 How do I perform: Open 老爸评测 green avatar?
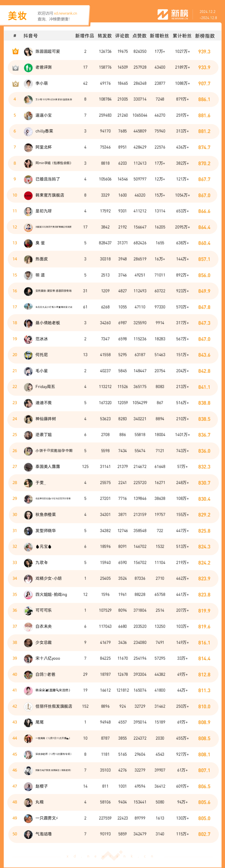28,68
